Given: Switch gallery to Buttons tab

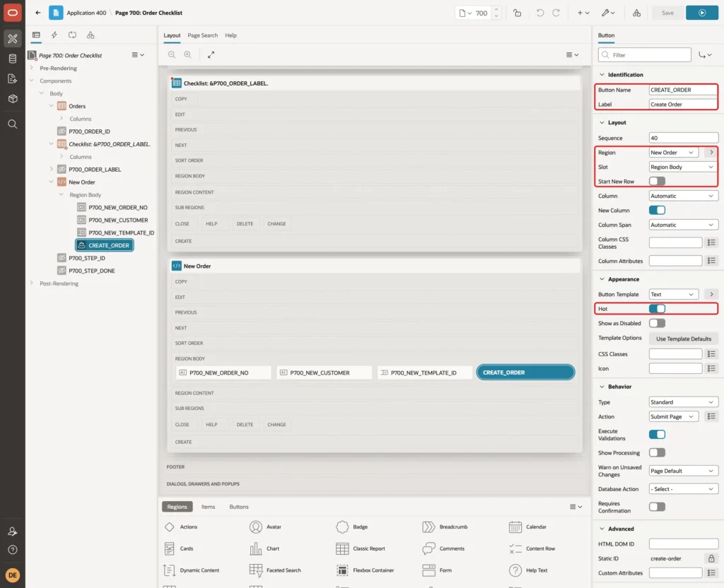Looking at the screenshot, I should pos(239,507).
